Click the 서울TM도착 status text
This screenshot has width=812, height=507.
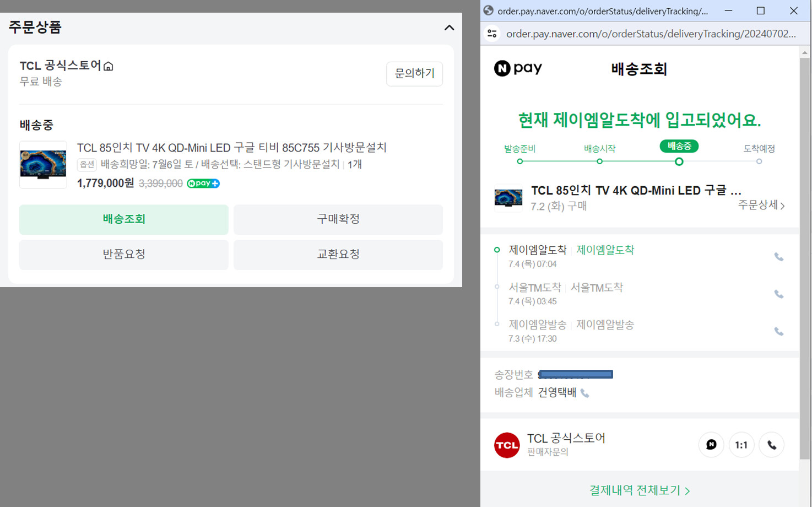(x=597, y=287)
